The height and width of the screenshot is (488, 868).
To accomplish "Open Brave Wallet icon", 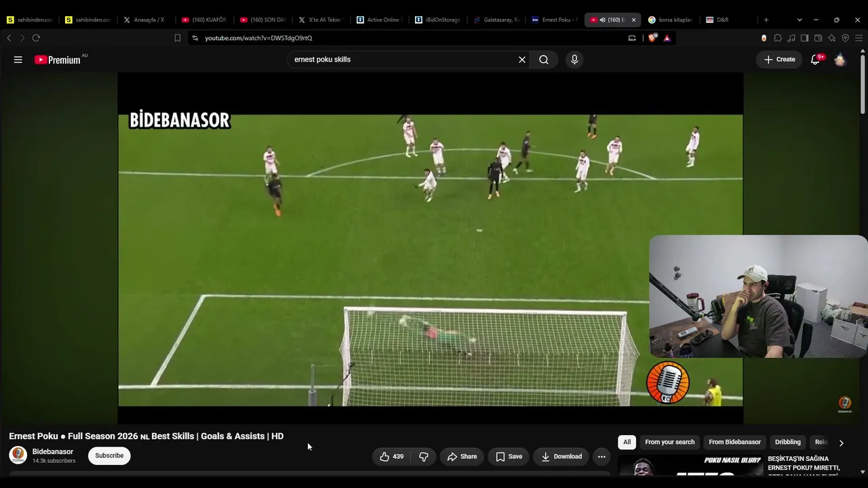I will (818, 38).
